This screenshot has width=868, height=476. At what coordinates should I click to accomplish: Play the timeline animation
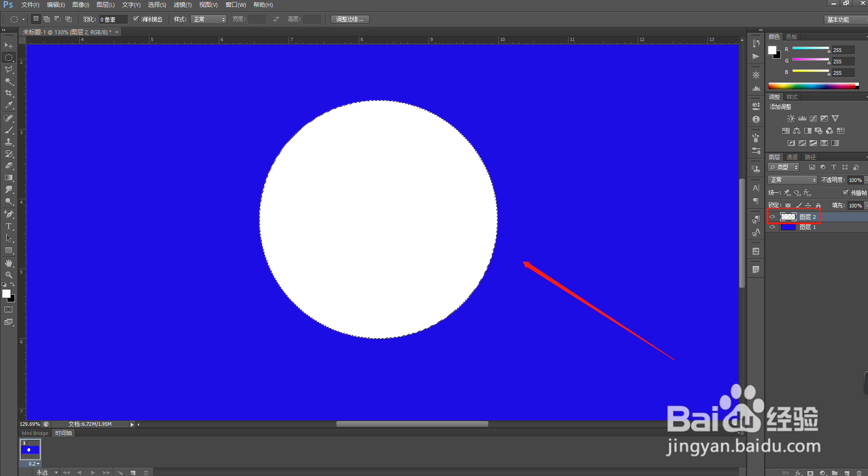point(93,473)
